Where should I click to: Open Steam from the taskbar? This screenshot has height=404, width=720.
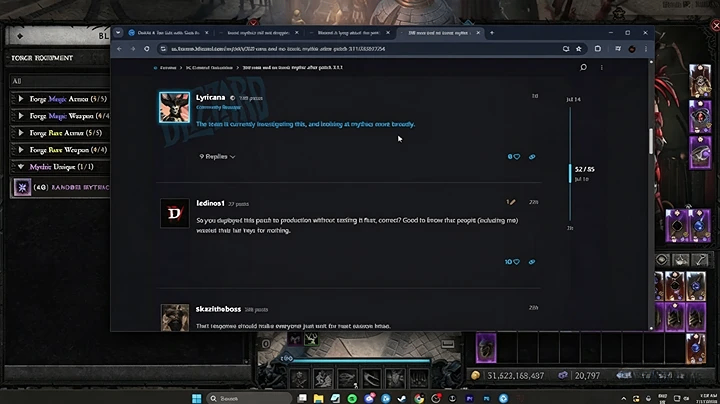point(402,398)
